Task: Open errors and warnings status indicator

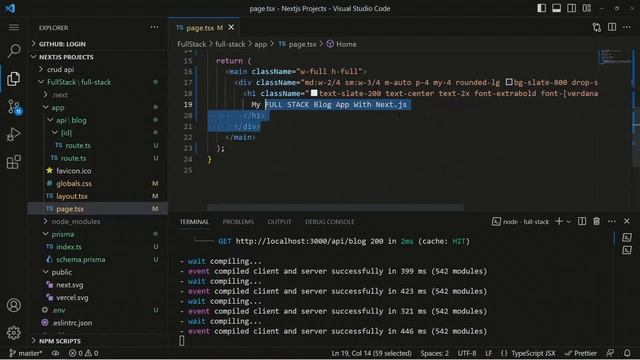Action: pos(83,353)
